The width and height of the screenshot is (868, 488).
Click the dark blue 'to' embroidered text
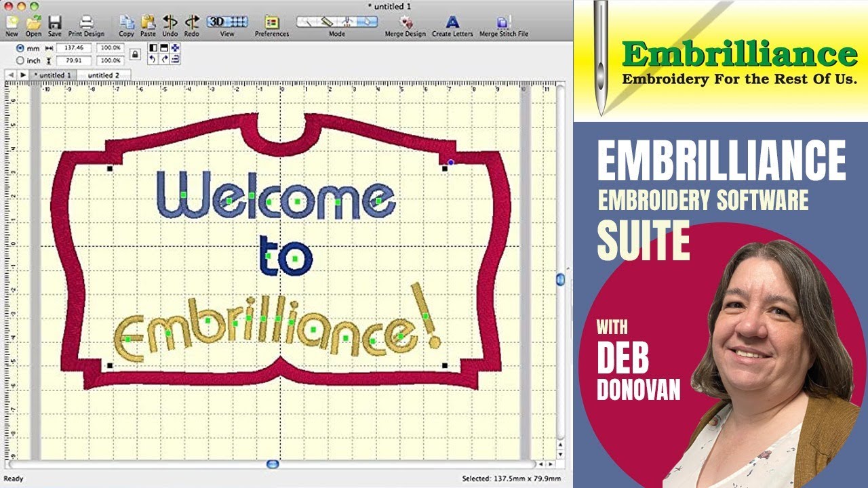click(285, 254)
